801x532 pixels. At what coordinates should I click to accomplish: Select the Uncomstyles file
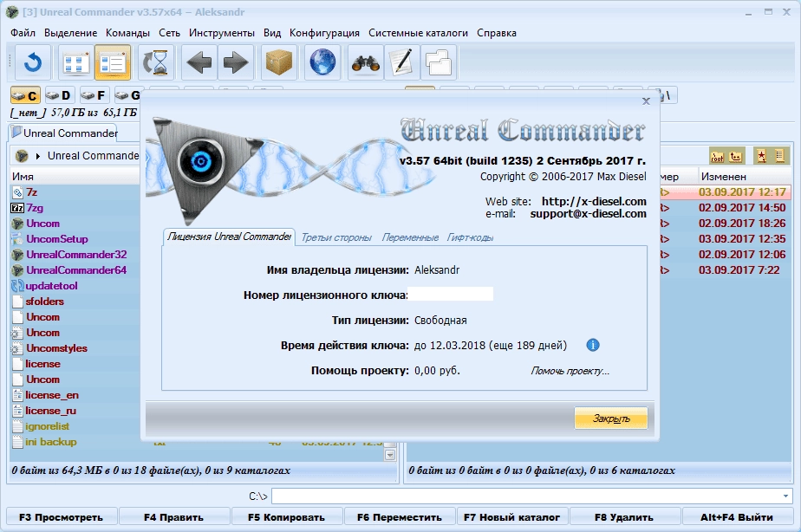(x=56, y=348)
